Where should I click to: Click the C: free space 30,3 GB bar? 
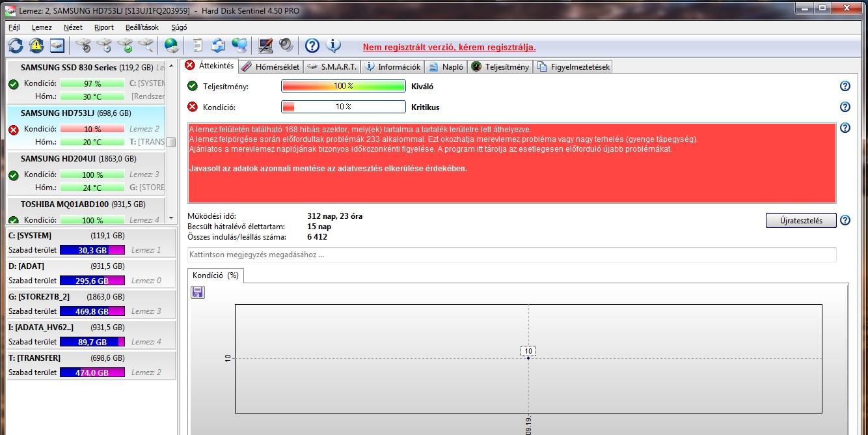pyautogui.click(x=92, y=249)
